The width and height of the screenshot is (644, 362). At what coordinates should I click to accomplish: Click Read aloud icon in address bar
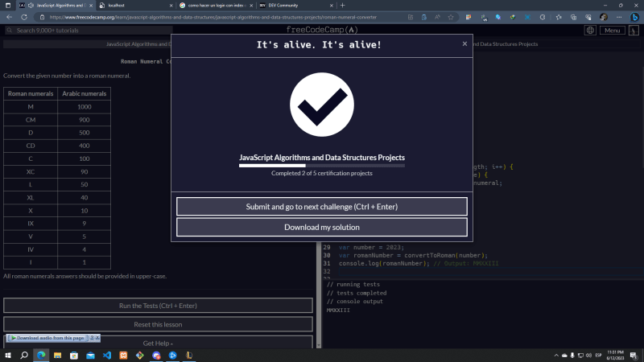[x=437, y=17]
